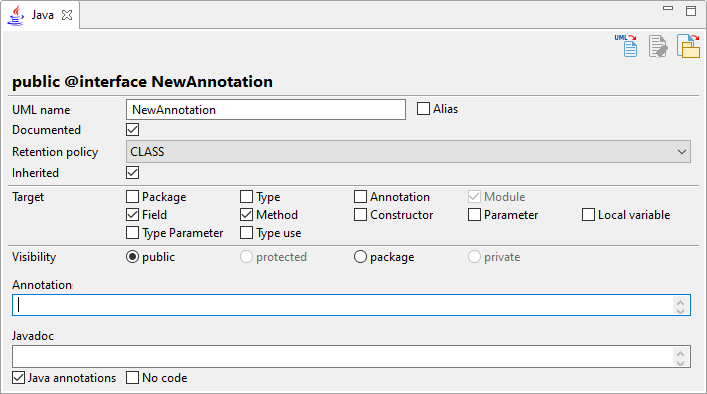
Task: Click the 'Retention policy' label
Action: (55, 152)
